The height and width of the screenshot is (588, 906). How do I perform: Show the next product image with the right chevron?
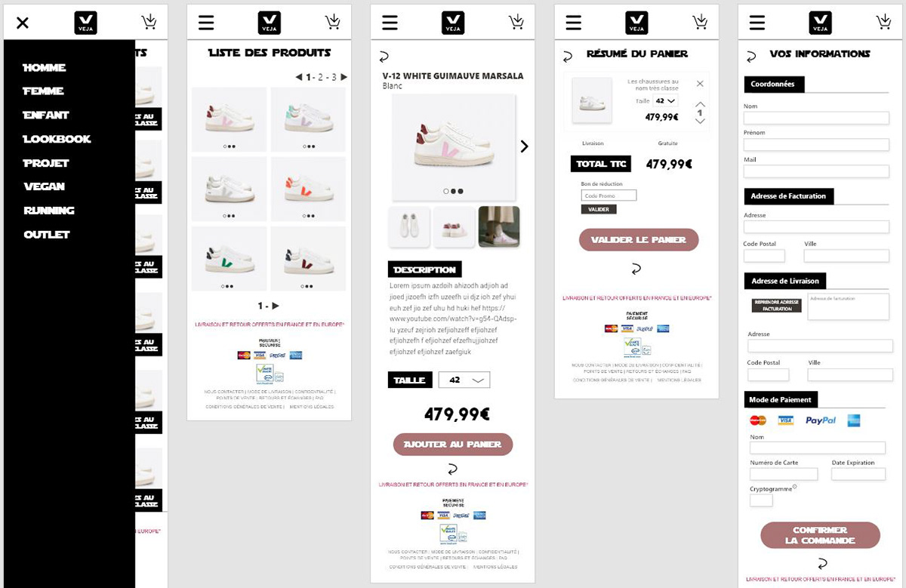[525, 146]
